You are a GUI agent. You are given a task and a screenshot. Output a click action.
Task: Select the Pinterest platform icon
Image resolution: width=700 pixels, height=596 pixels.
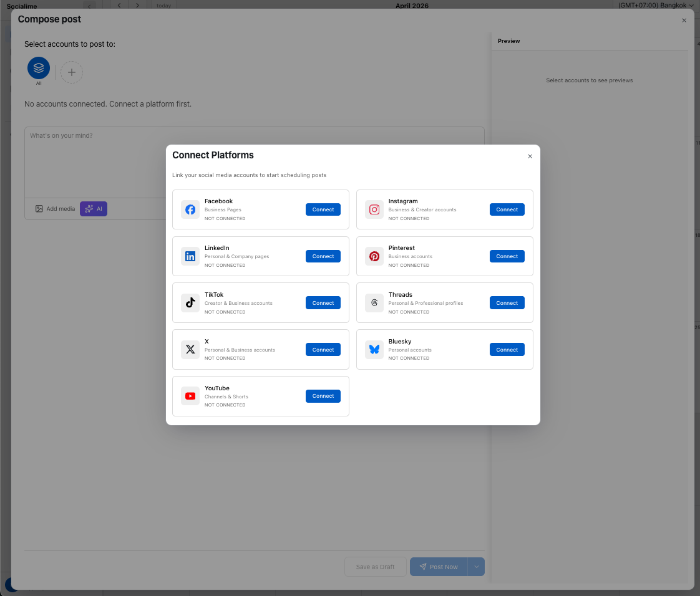point(374,256)
